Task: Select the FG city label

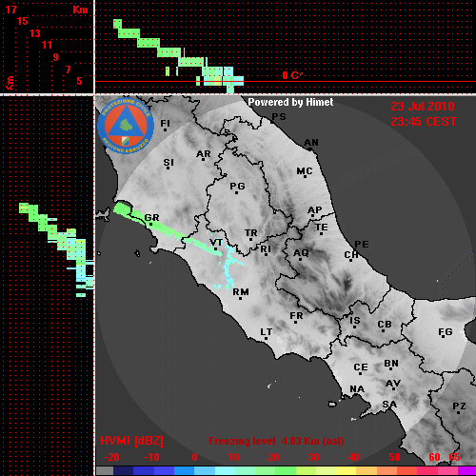Action: tap(446, 332)
